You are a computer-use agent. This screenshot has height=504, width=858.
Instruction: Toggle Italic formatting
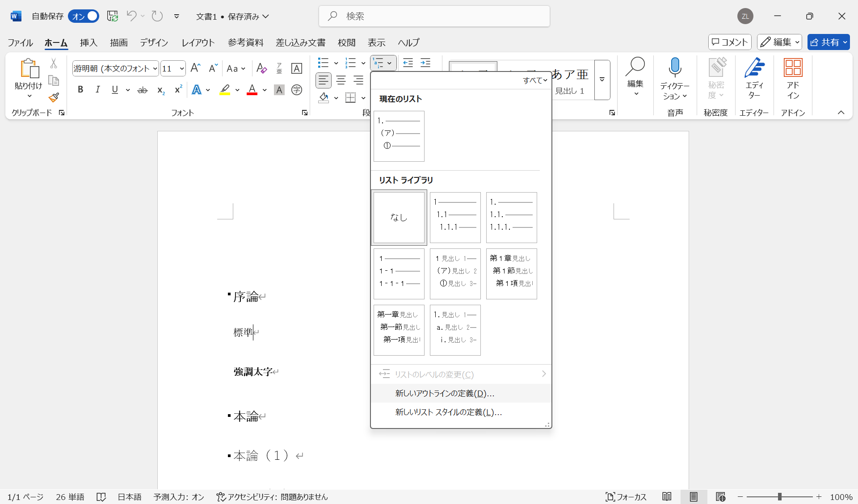coord(97,90)
